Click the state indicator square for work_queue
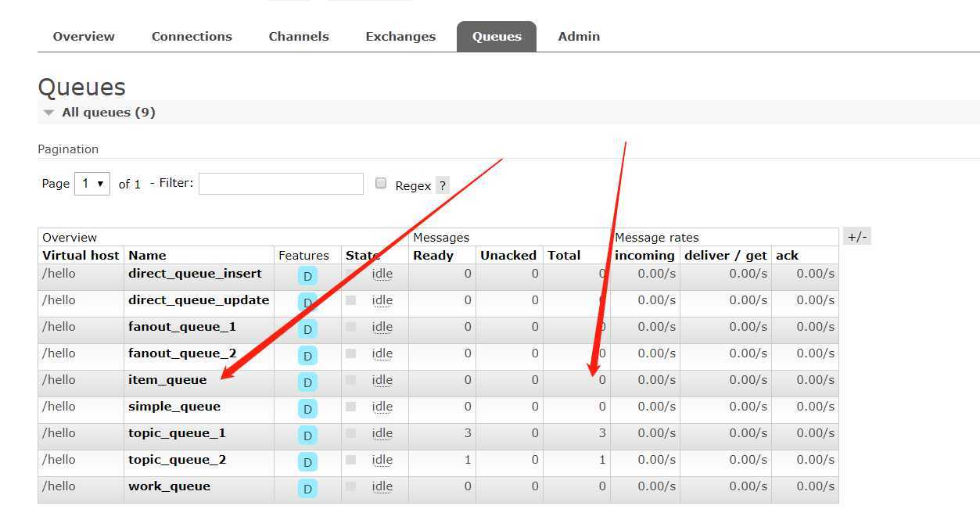The width and height of the screenshot is (980, 520). pos(350,486)
